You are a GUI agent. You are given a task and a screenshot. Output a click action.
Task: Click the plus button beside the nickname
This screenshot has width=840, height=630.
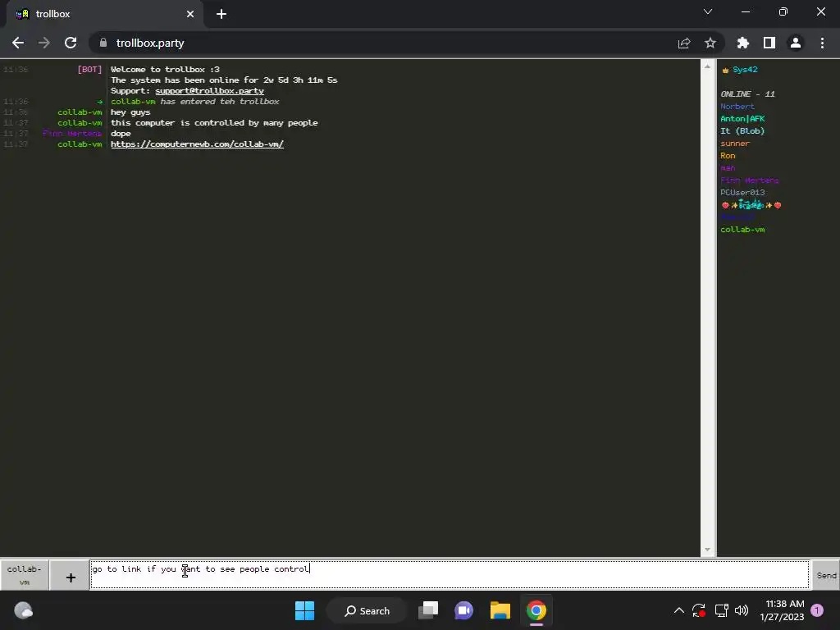[x=71, y=577]
